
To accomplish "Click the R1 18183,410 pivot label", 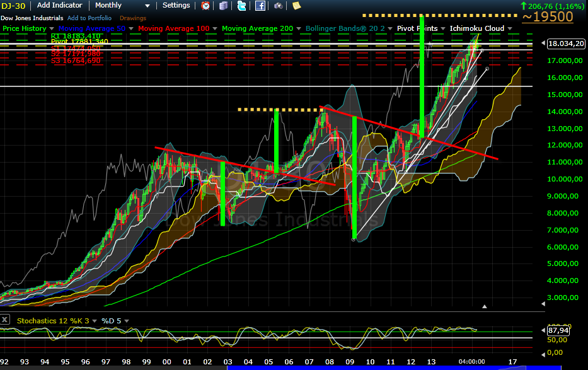I will [76, 37].
